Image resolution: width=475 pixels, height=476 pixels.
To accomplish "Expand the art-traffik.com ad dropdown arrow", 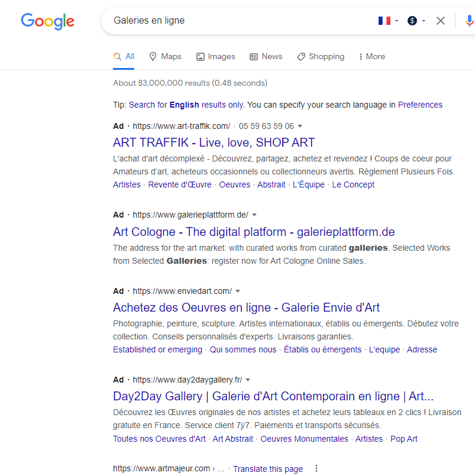I will tap(300, 126).
